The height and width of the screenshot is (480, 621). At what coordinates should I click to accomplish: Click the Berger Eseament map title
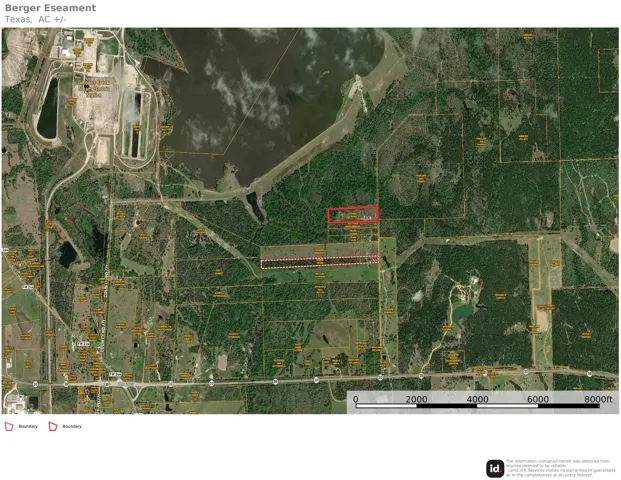[x=50, y=8]
